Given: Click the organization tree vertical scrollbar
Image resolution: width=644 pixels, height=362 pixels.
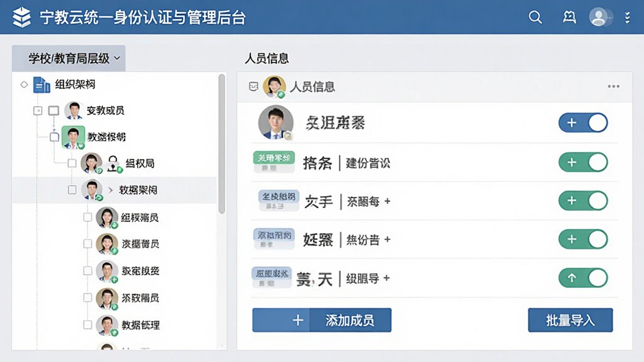Looking at the screenshot, I should coord(222,144).
